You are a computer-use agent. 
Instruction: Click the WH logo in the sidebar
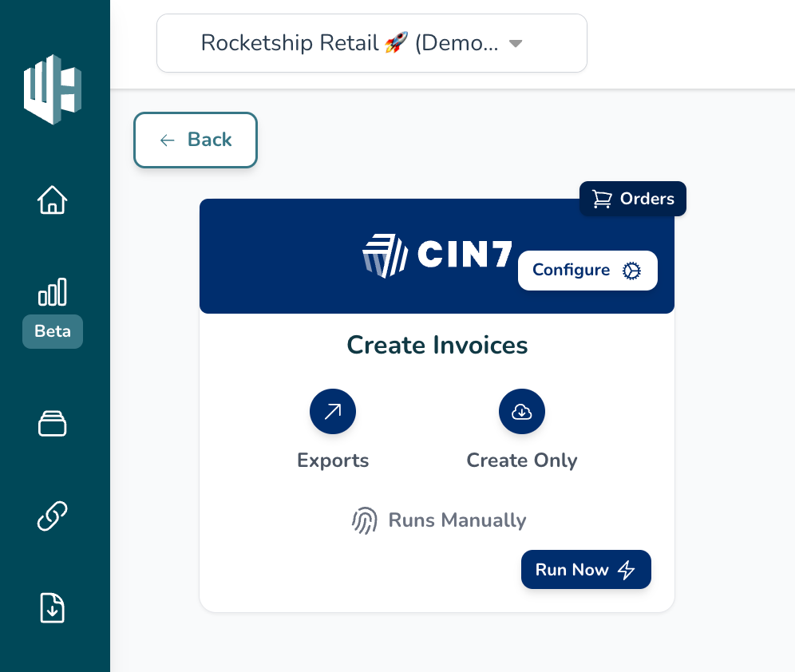53,89
